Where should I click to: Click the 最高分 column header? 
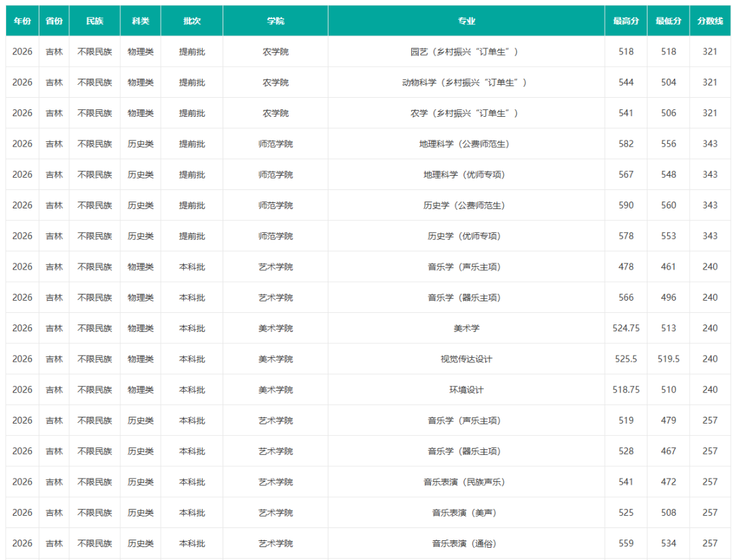point(626,20)
